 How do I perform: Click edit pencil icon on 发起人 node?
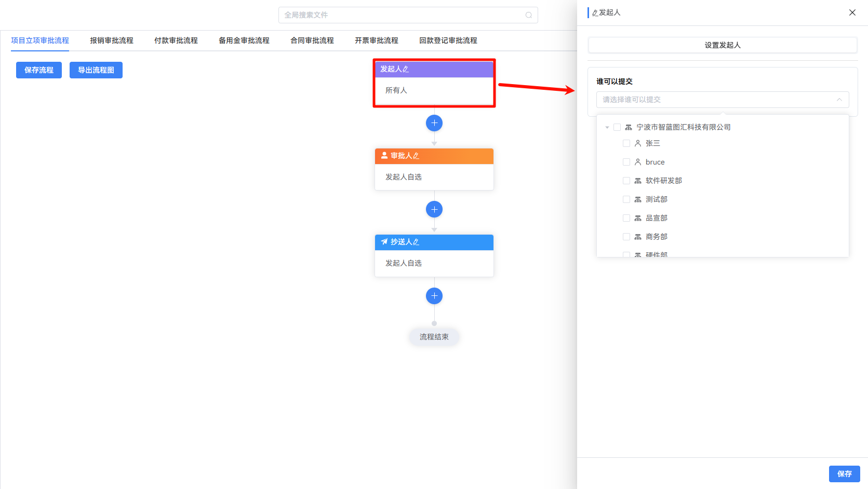pyautogui.click(x=406, y=69)
